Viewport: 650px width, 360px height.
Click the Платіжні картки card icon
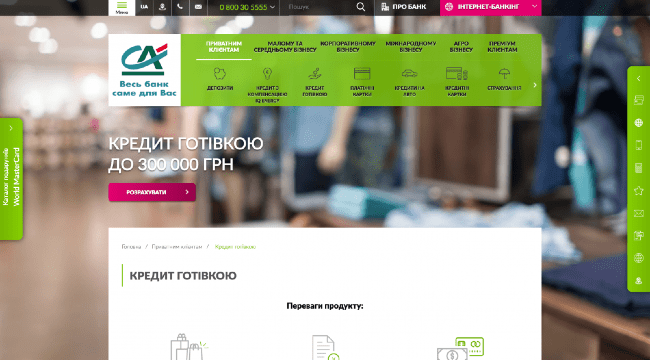pos(362,74)
